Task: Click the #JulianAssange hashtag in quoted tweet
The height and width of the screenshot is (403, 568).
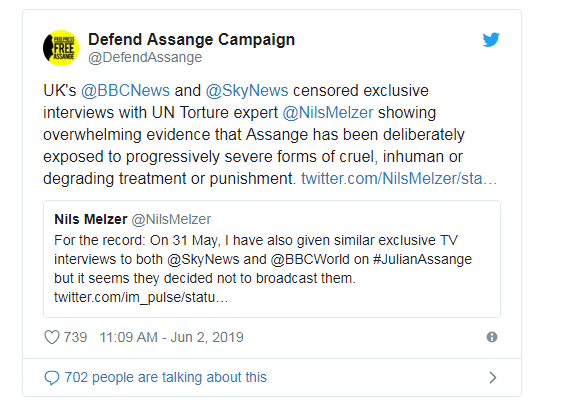Action: tap(422, 260)
